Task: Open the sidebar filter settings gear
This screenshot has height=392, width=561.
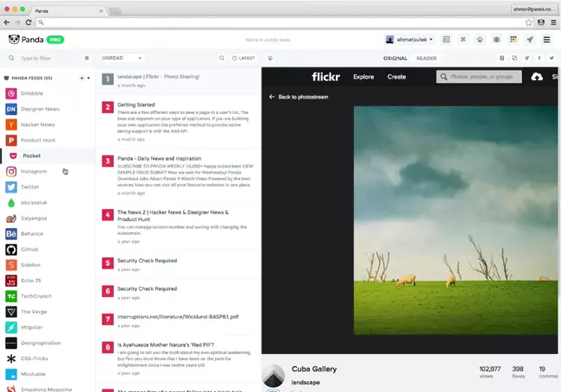Action: click(x=86, y=58)
